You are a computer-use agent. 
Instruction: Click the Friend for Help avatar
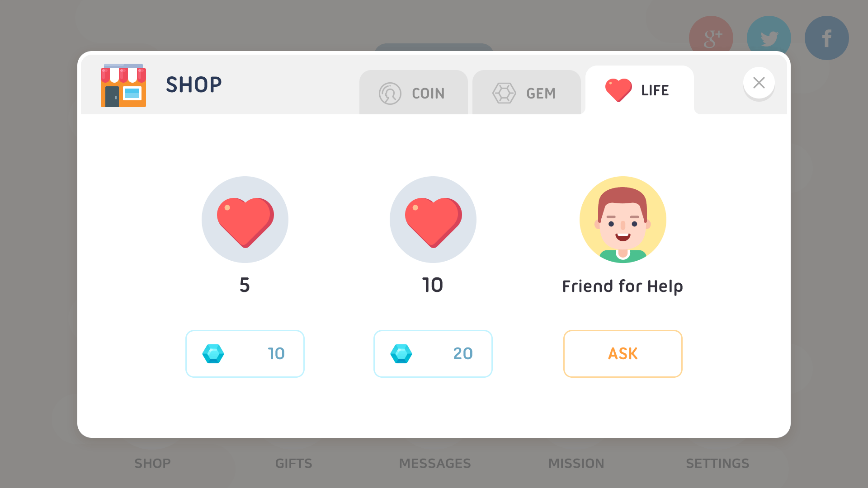(x=623, y=220)
